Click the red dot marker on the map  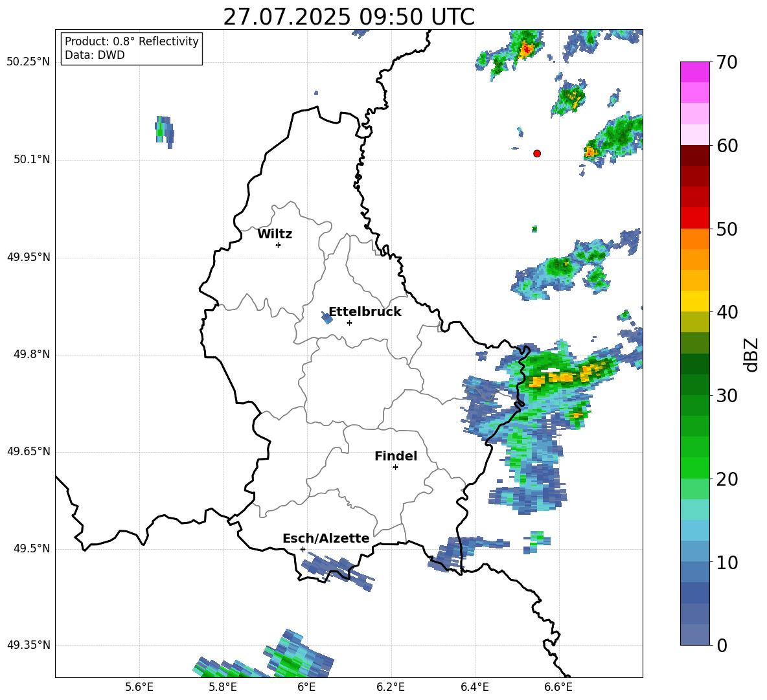(x=537, y=153)
